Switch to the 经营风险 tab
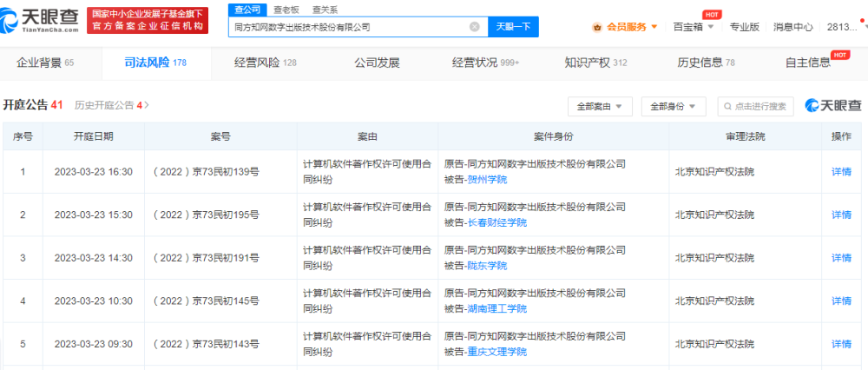Screen dimensions: 868x370 point(266,63)
